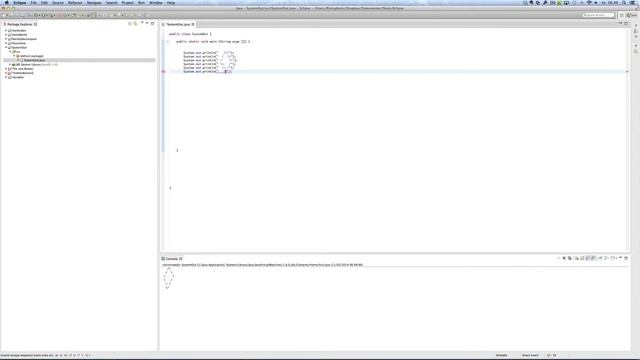Maximize the editor area
The width and height of the screenshot is (640, 360).
click(x=626, y=24)
